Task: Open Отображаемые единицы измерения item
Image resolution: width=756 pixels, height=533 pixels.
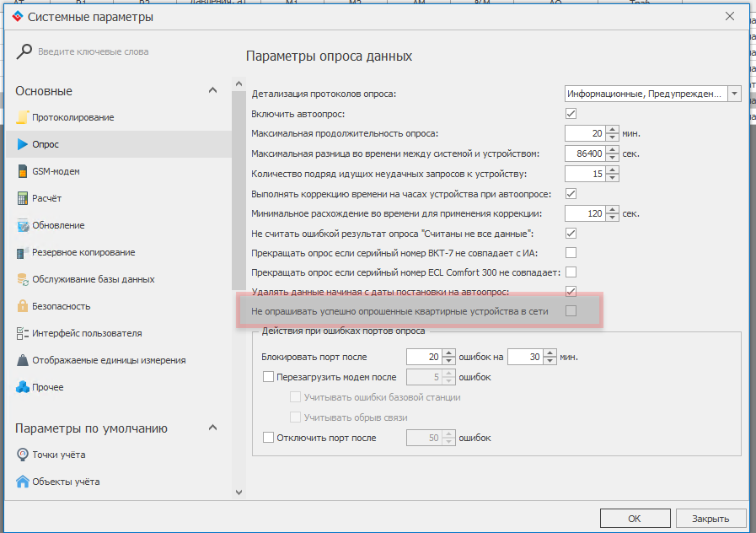Action: pos(109,360)
